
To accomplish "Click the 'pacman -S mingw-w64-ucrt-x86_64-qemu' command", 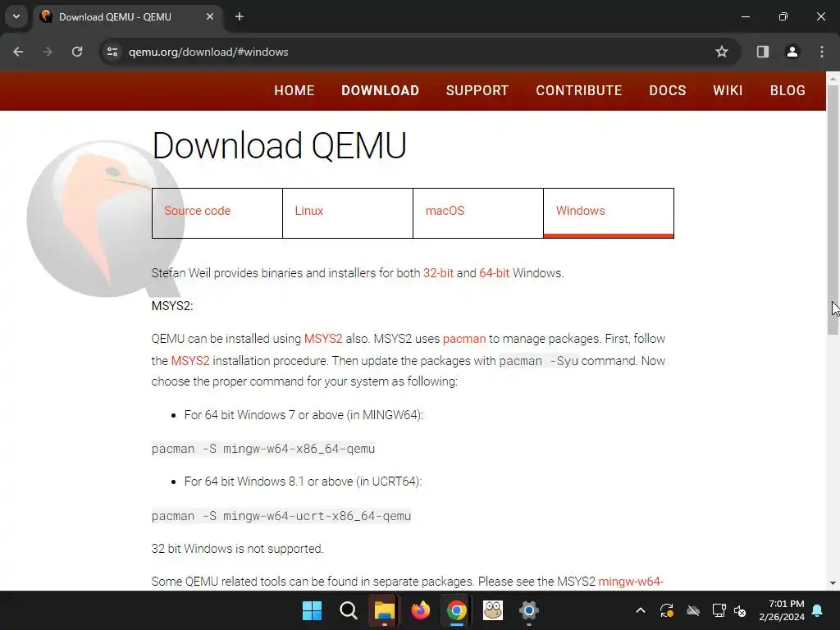I will (x=281, y=516).
